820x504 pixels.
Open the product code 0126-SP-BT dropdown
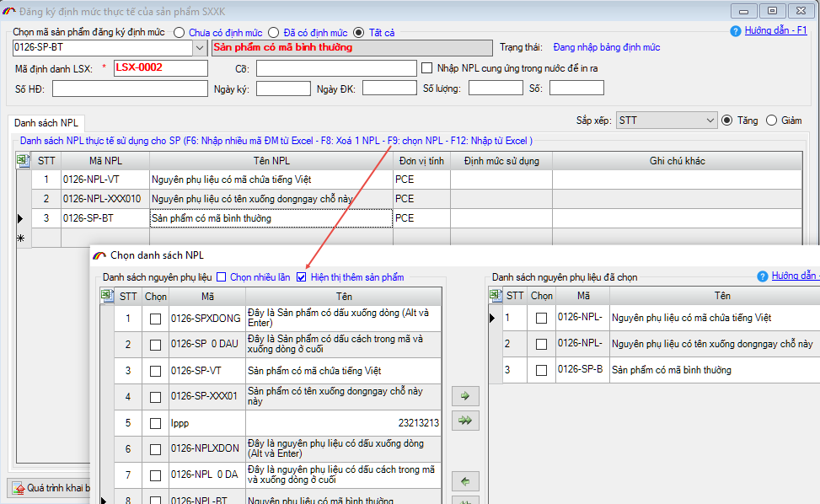[200, 48]
